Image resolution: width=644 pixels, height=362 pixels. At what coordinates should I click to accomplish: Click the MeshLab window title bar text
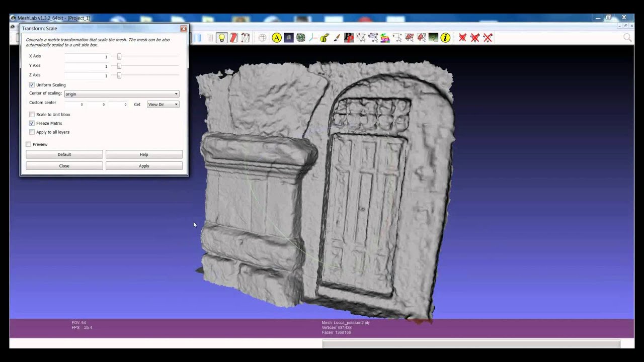tap(53, 18)
